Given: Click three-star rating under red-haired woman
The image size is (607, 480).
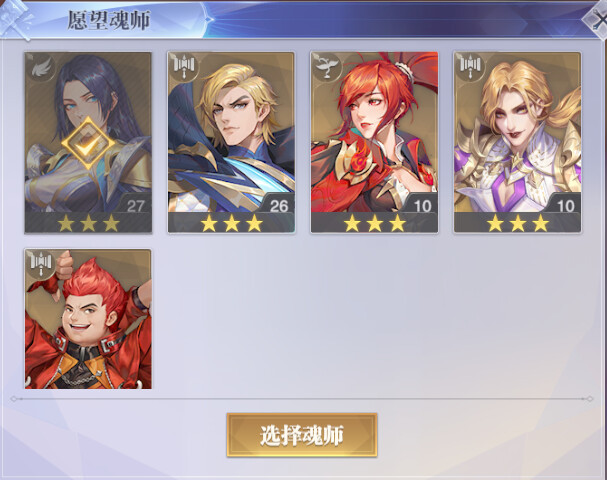Looking at the screenshot, I should point(375,223).
